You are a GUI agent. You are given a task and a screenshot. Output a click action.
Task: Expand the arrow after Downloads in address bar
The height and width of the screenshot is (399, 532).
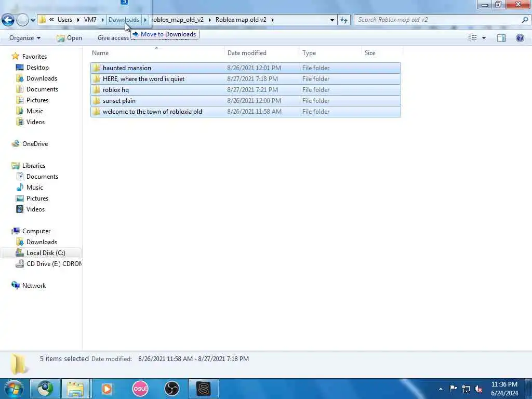[145, 20]
